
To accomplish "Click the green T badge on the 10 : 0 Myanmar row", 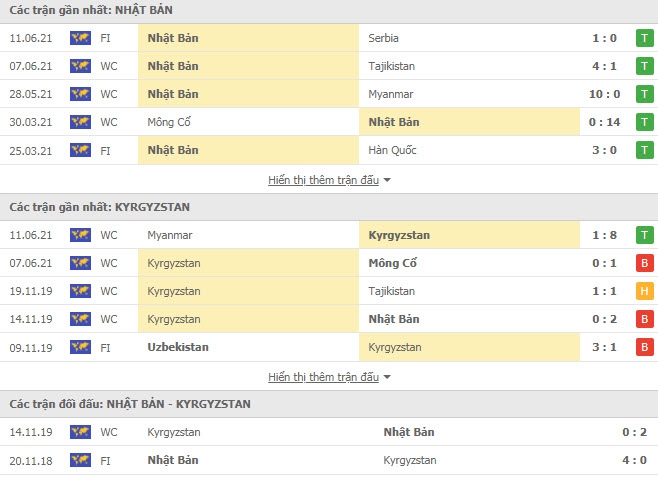I will [645, 94].
